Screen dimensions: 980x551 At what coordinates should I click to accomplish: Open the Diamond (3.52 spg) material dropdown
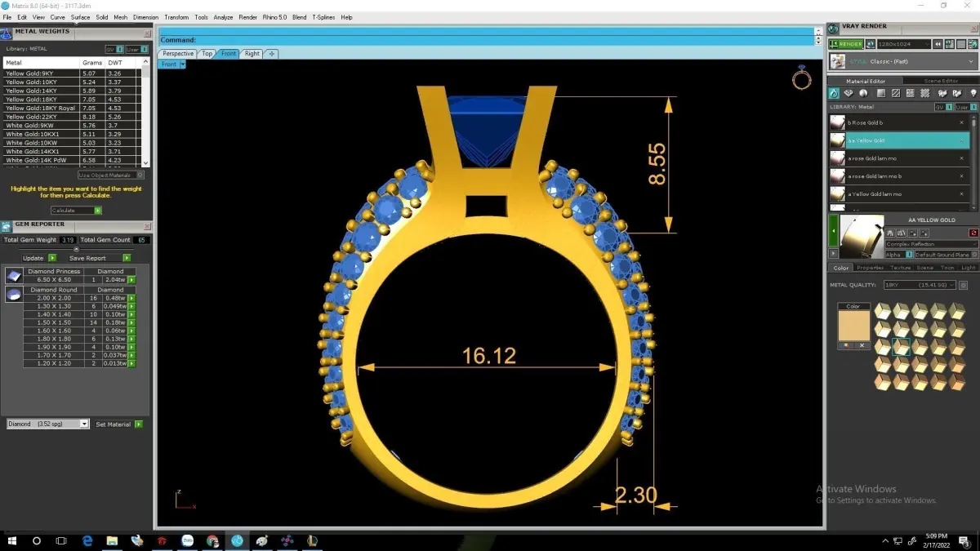pos(47,424)
